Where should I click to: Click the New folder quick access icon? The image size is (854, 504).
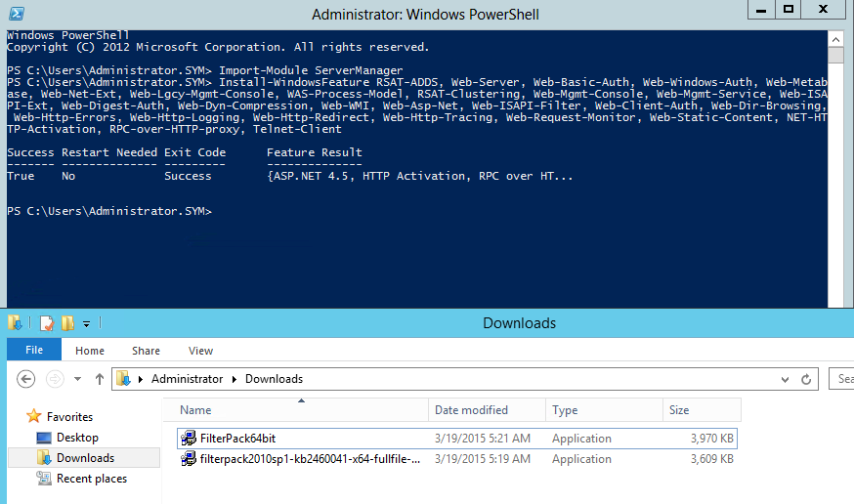pyautogui.click(x=67, y=323)
